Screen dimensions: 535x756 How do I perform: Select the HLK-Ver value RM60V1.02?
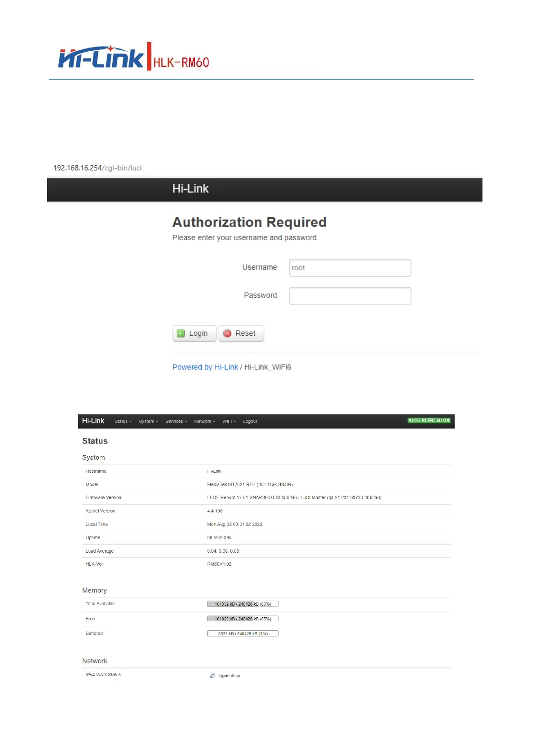coord(219,564)
